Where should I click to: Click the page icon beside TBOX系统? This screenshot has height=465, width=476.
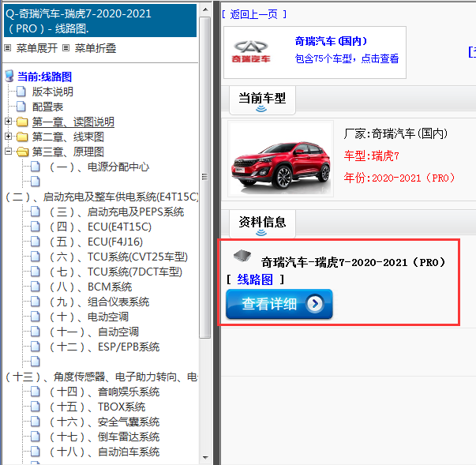(36, 407)
